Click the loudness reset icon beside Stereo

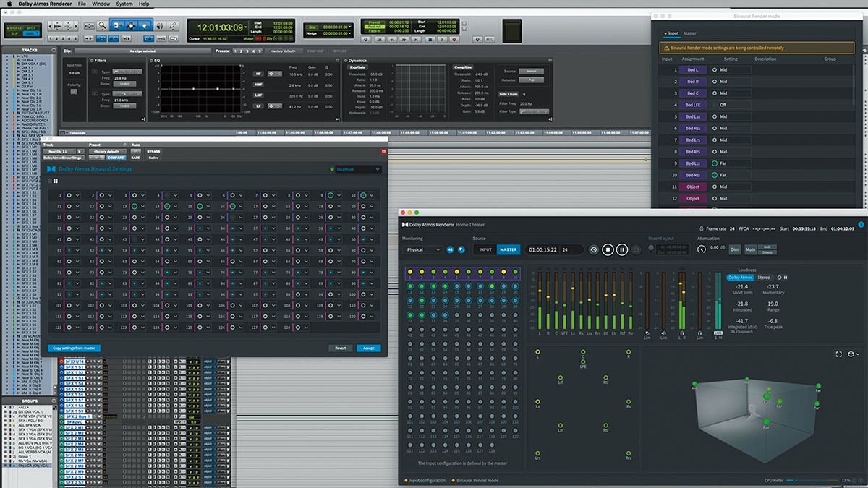click(779, 277)
